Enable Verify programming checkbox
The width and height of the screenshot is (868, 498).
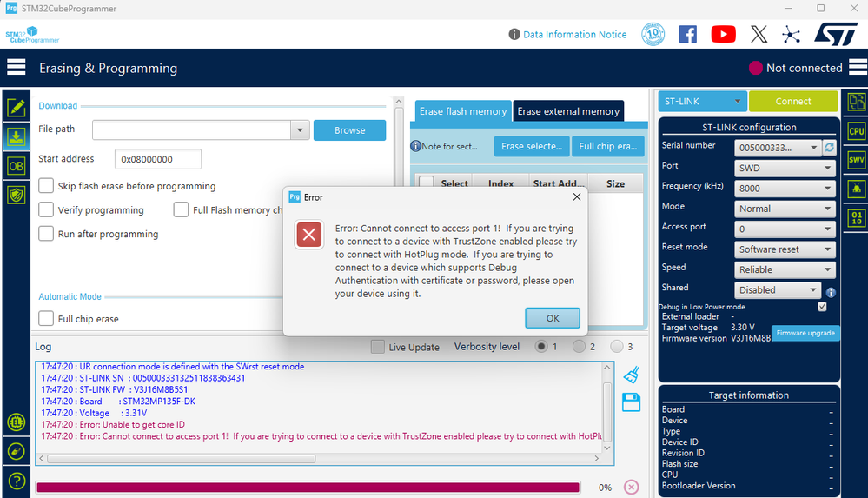click(x=46, y=209)
